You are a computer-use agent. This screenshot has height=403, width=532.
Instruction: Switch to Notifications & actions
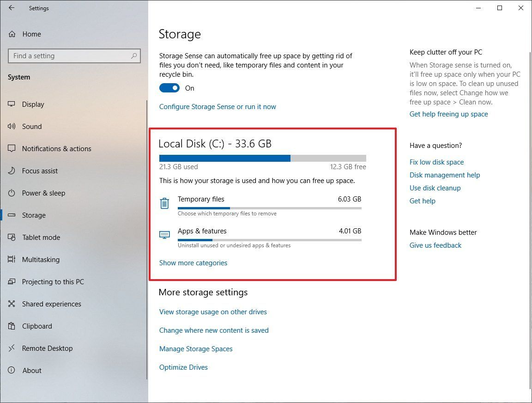[x=11, y=148]
